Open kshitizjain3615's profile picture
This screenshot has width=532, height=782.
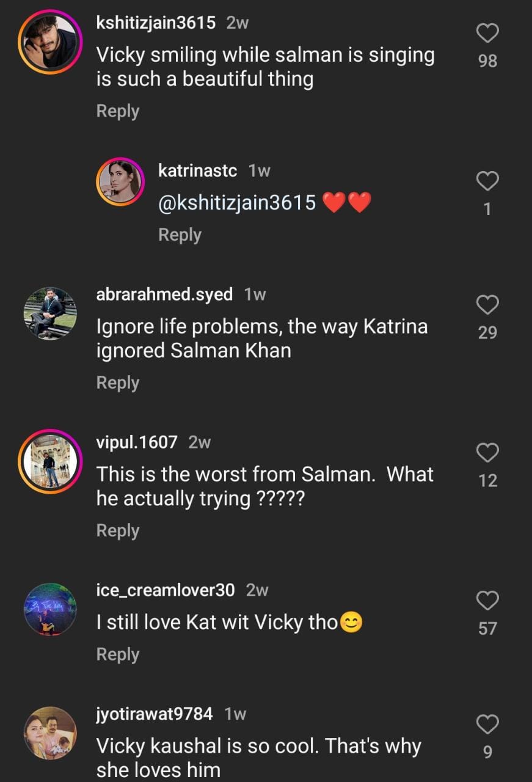49,42
